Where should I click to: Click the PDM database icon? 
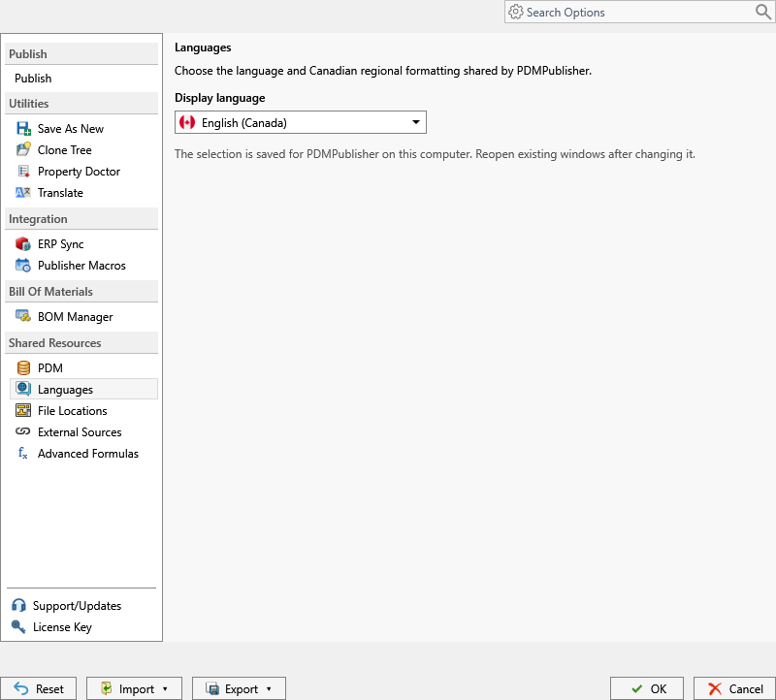pyautogui.click(x=23, y=368)
